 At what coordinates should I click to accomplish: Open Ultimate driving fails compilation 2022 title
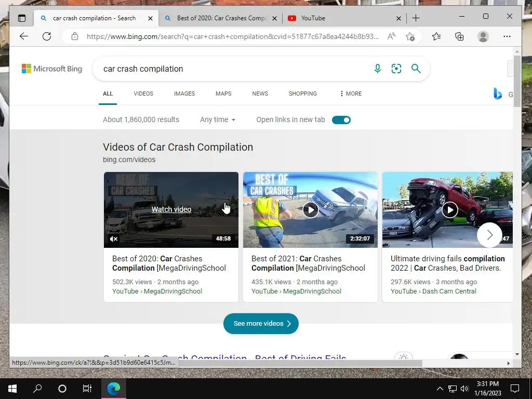click(447, 263)
